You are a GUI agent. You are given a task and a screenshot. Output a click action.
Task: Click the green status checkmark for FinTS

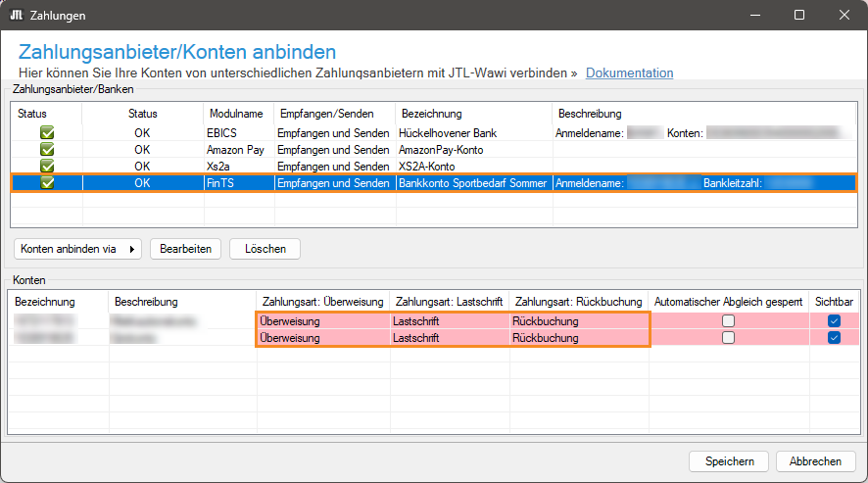[47, 182]
